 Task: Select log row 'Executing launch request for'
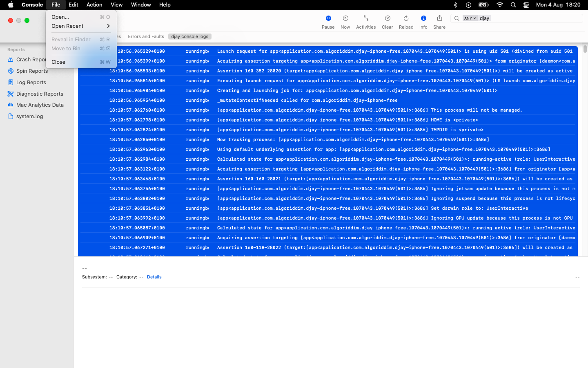(328, 81)
